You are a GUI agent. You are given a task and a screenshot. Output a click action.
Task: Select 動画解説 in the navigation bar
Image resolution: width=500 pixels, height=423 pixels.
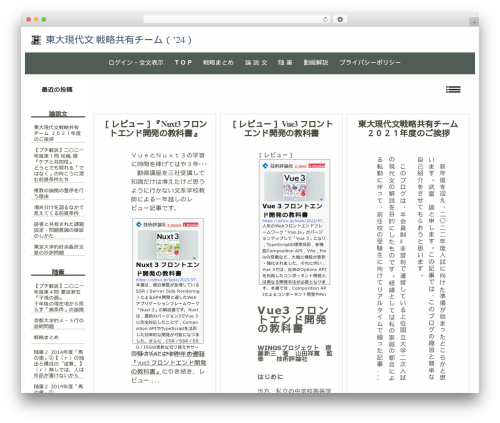tap(316, 63)
